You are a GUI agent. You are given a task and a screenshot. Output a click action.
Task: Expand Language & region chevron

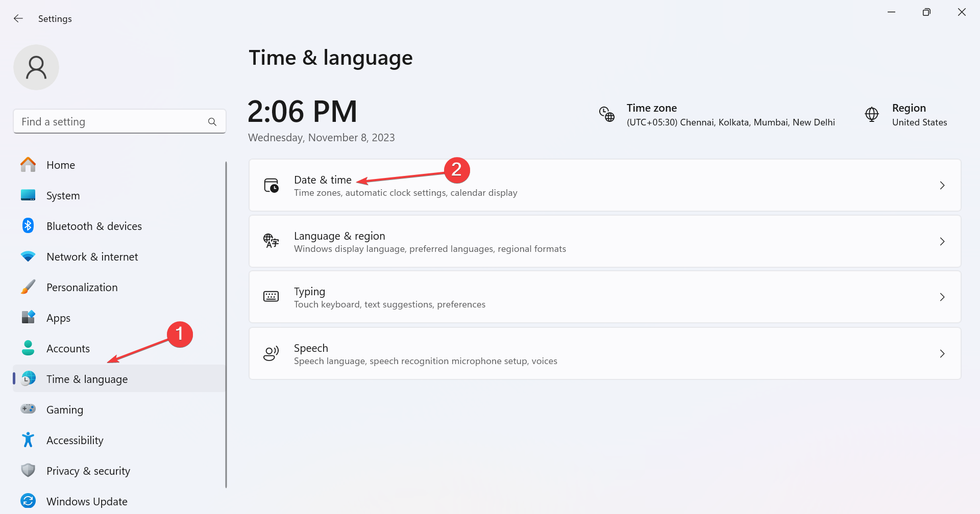point(942,241)
